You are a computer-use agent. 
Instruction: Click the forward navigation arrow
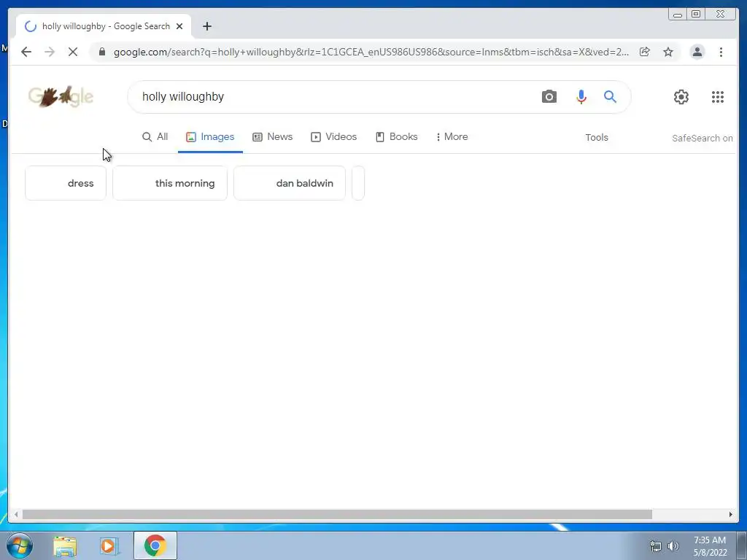click(x=50, y=52)
